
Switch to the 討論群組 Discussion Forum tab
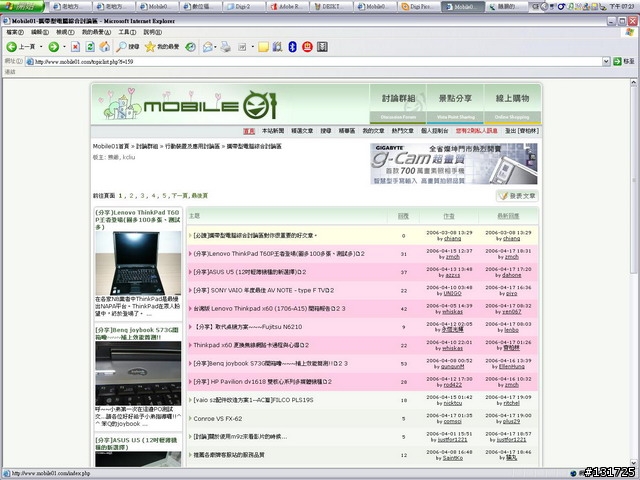(398, 104)
